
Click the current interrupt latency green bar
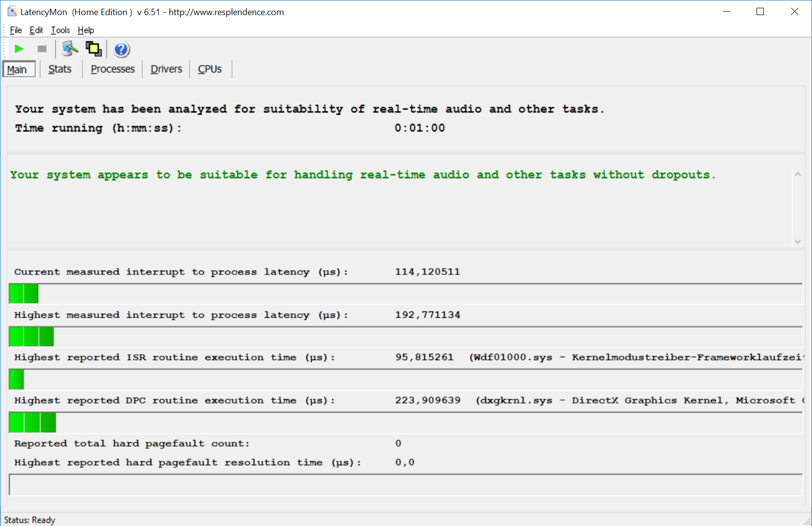click(24, 294)
